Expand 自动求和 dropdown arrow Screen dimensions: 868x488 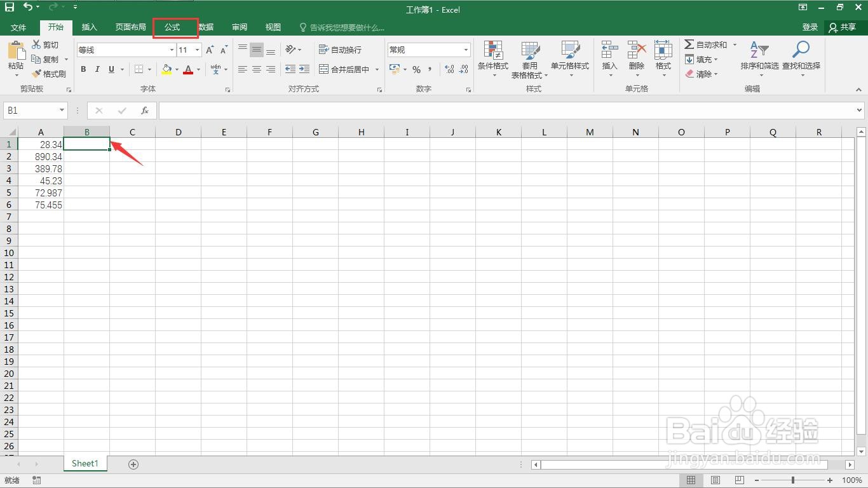coord(735,44)
